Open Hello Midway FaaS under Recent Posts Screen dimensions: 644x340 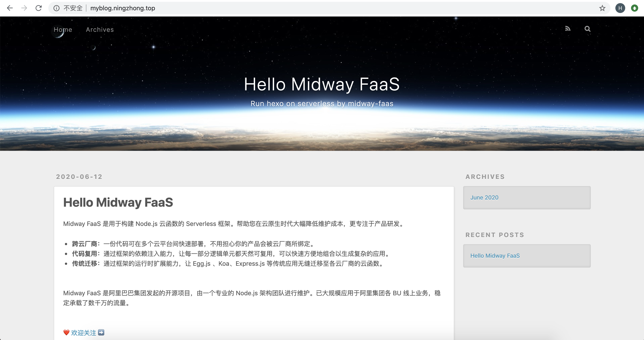pos(495,256)
